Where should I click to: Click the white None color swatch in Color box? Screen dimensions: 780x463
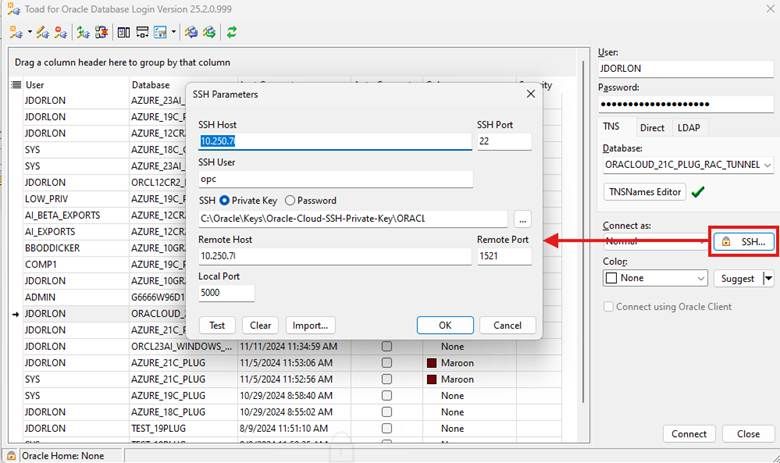(x=611, y=278)
